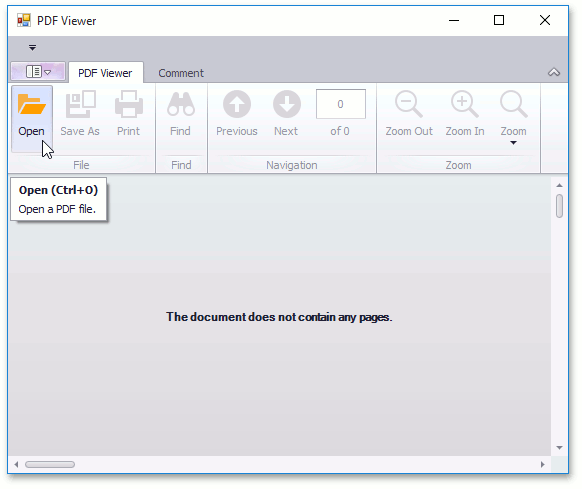Click the 'The document does not contain any pages.' text
Screen dimensions: 582x489
(x=279, y=317)
